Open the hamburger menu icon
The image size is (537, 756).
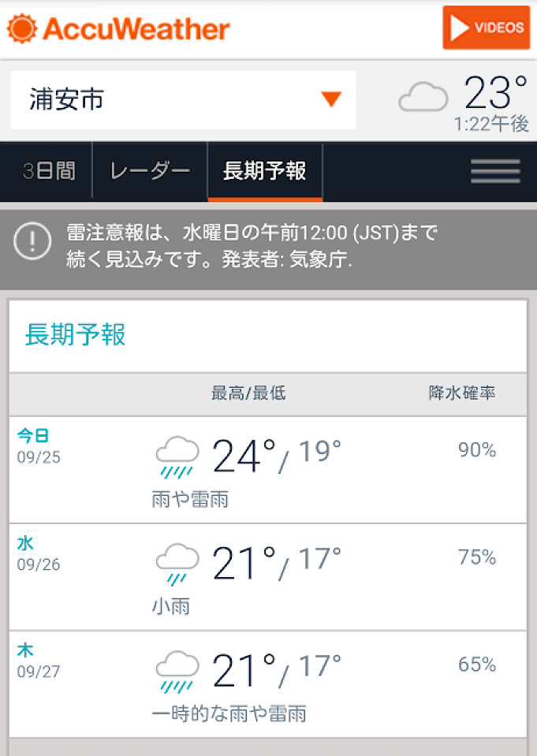click(495, 171)
